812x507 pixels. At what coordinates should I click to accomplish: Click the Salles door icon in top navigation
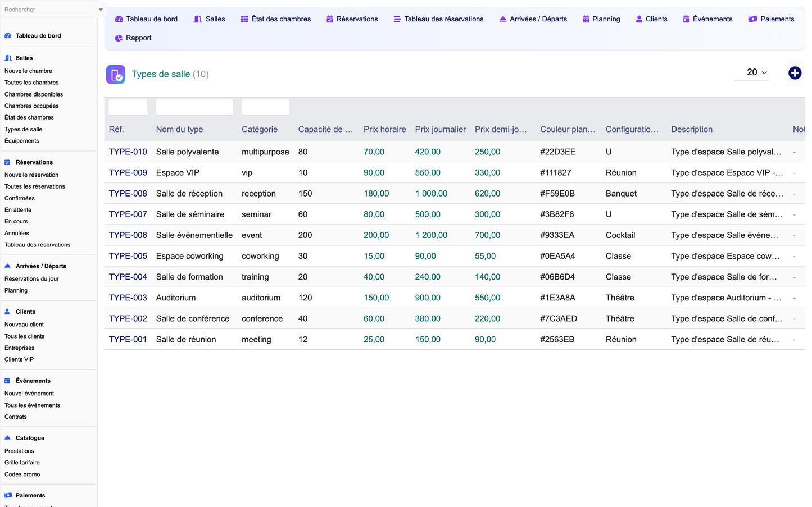198,19
